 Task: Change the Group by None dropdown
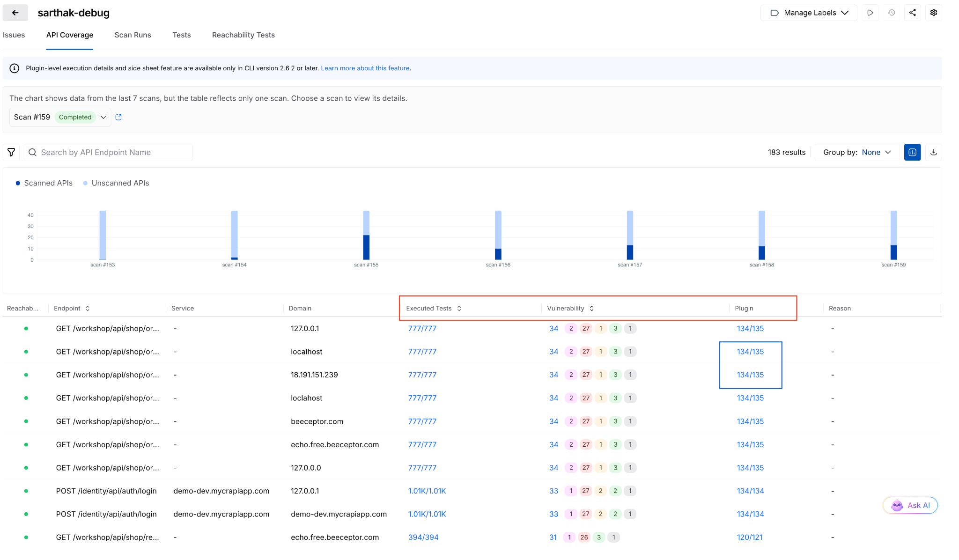coord(857,152)
